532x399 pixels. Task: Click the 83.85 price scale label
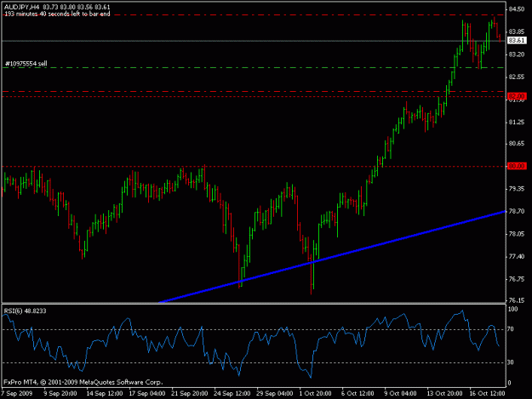pos(517,31)
